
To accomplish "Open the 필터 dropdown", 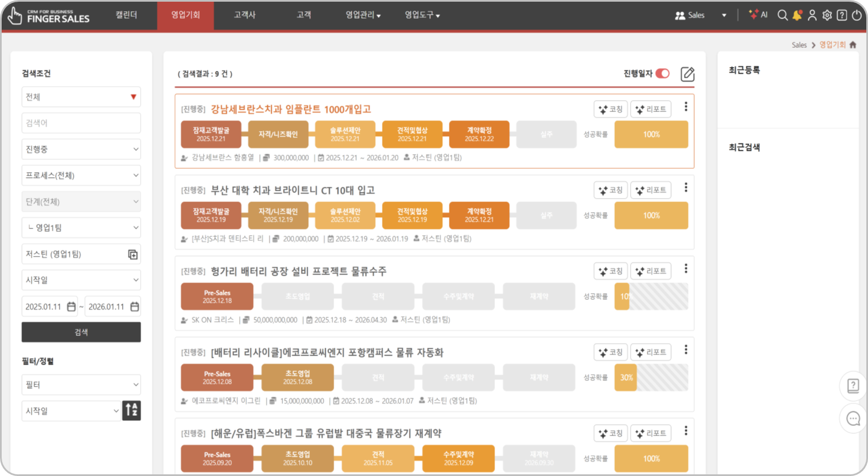I will coord(81,385).
